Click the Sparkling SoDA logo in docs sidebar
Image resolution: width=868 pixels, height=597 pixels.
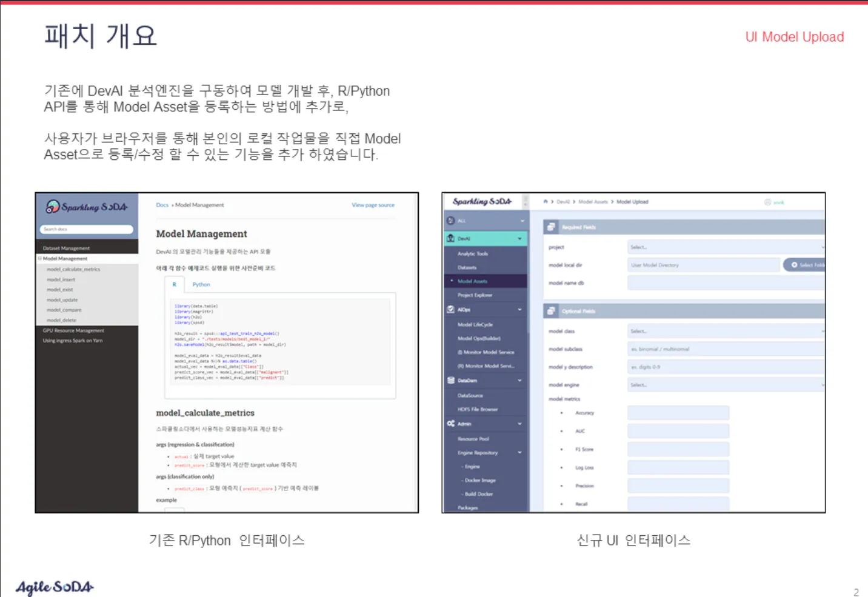coord(87,207)
